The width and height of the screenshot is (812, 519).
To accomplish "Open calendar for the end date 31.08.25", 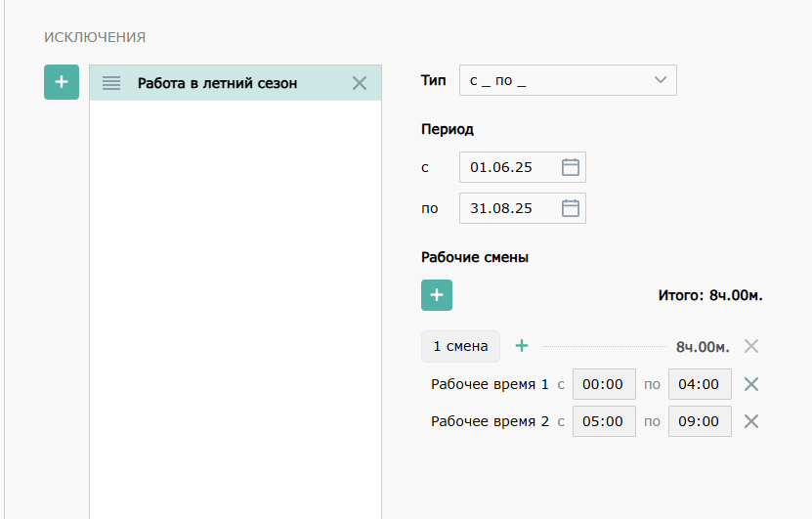I will (571, 208).
